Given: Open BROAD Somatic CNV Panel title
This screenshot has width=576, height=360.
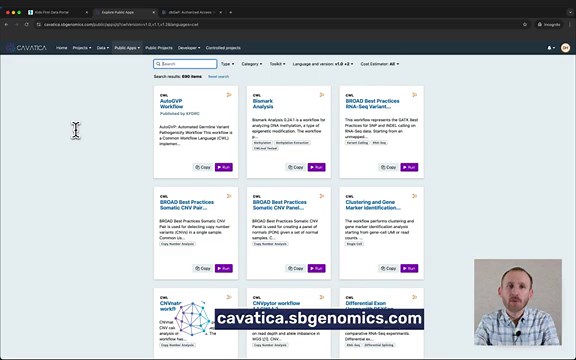Looking at the screenshot, I should [280, 205].
